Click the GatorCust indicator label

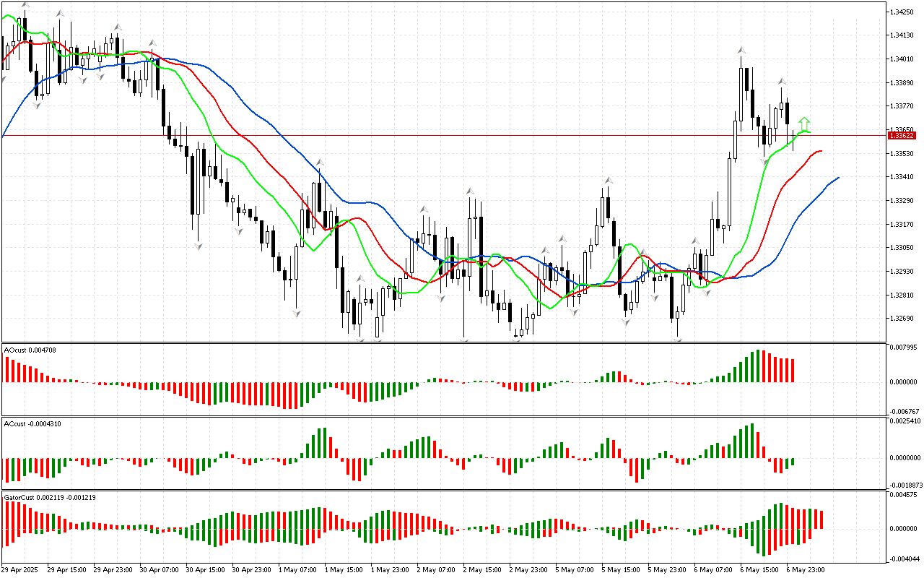[x=50, y=497]
